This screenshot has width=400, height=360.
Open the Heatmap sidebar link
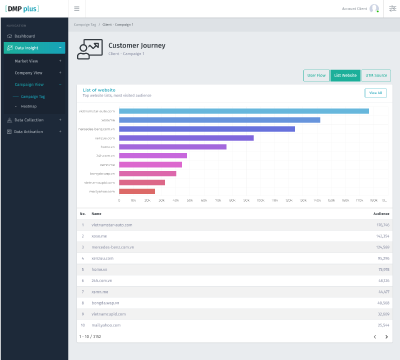pyautogui.click(x=29, y=106)
